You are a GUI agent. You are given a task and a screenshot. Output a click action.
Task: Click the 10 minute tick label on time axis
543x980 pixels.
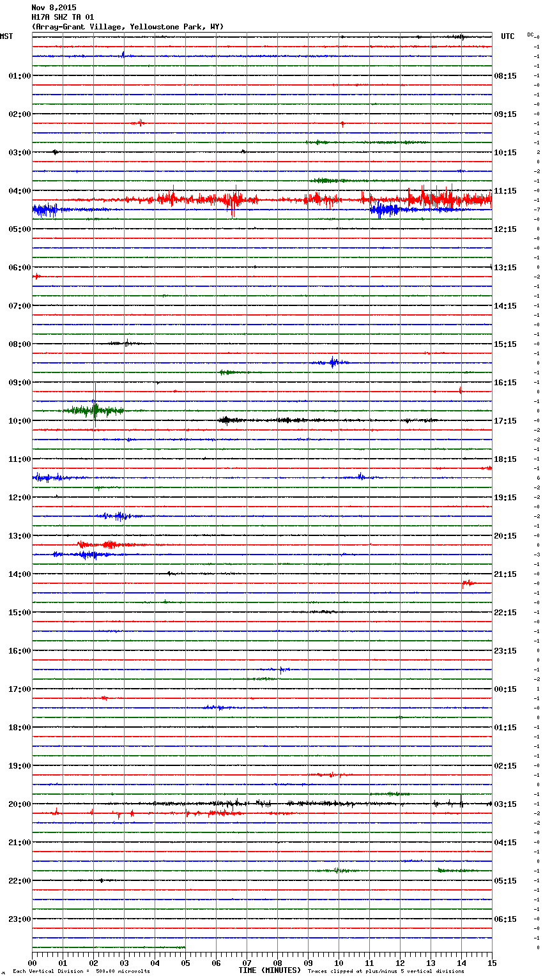(339, 963)
